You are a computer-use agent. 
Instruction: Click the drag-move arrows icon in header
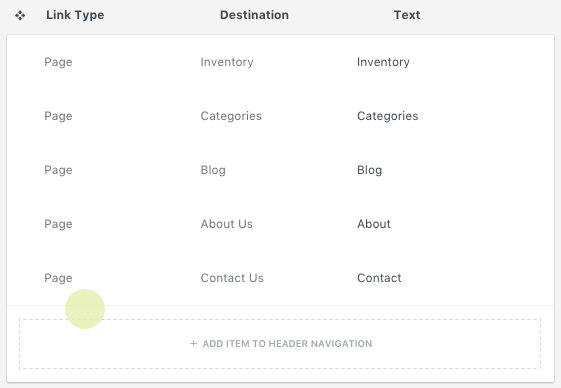[20, 15]
